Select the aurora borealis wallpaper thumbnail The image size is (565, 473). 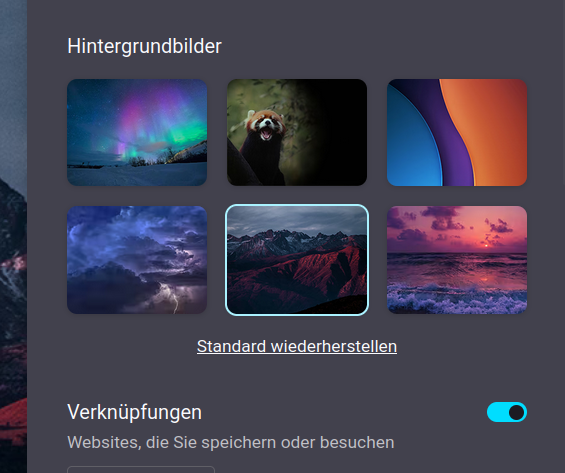pyautogui.click(x=137, y=132)
